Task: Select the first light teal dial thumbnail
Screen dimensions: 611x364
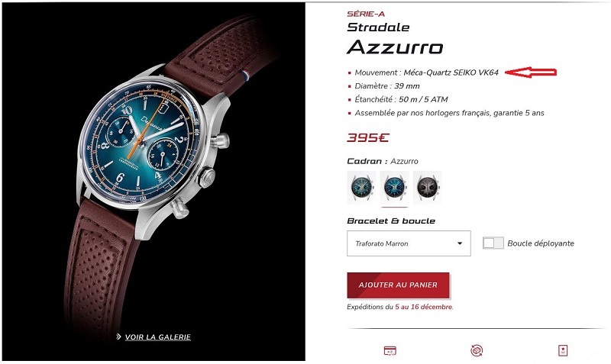Action: [x=361, y=187]
